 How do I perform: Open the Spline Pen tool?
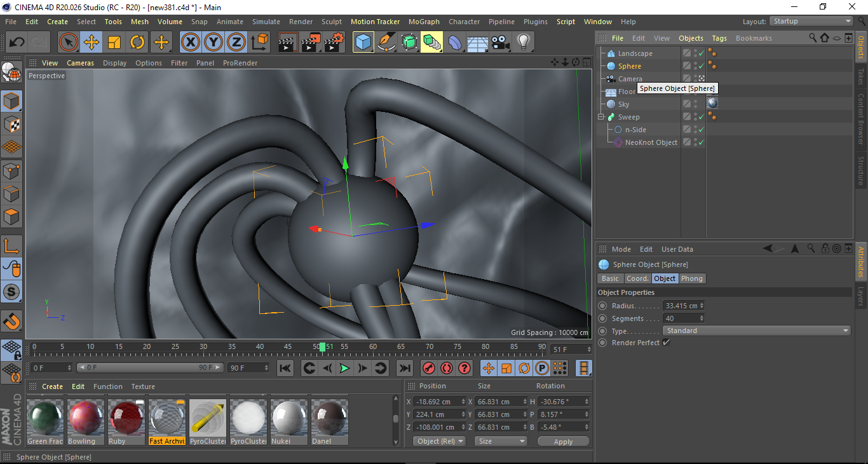pos(386,43)
